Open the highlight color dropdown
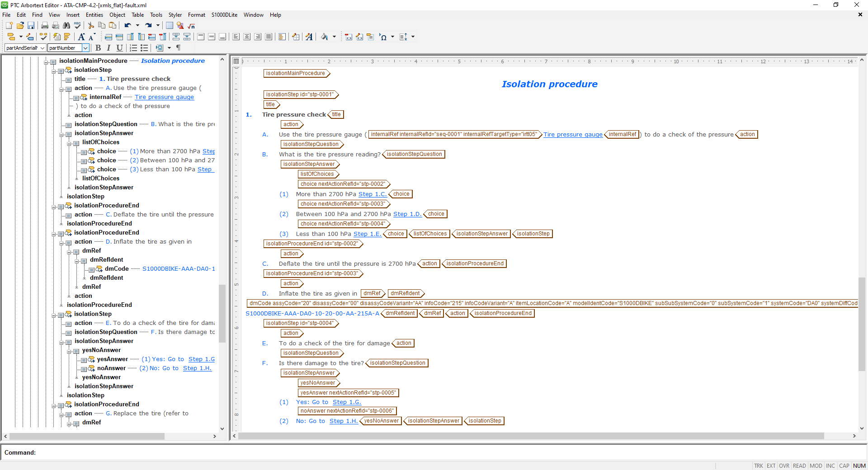The width and height of the screenshot is (868, 470). [x=334, y=37]
